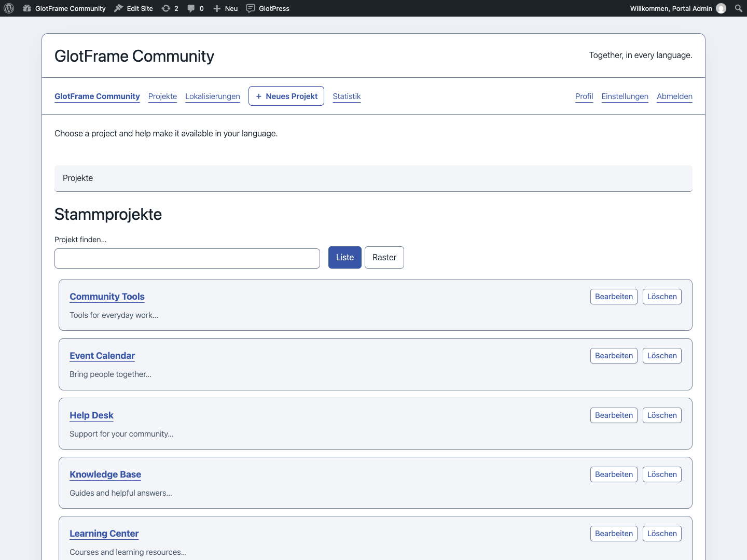
Task: Click Löschen for Event Calendar
Action: [x=662, y=356]
